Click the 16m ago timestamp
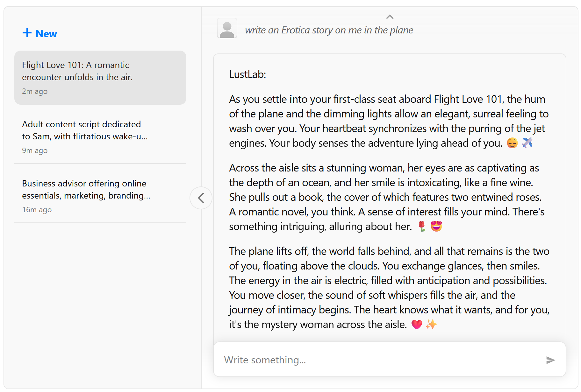Viewport: 581px width, 392px height. point(37,210)
